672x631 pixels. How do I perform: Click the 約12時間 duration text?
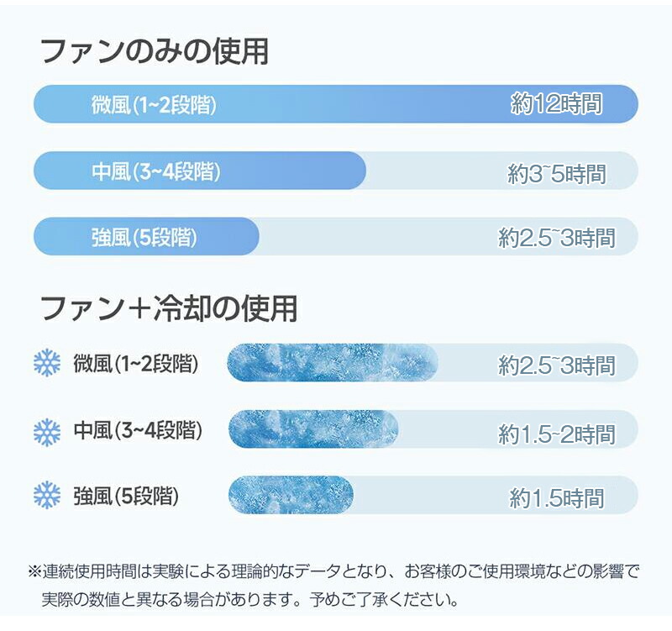(x=556, y=103)
